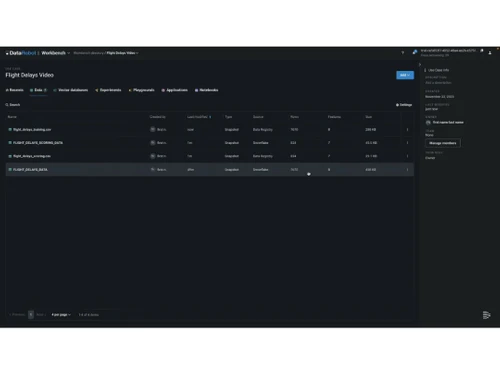500x375 pixels.
Task: Open FLIGHT_DELAYS_SCORING_DATA dataset
Action: 38,143
